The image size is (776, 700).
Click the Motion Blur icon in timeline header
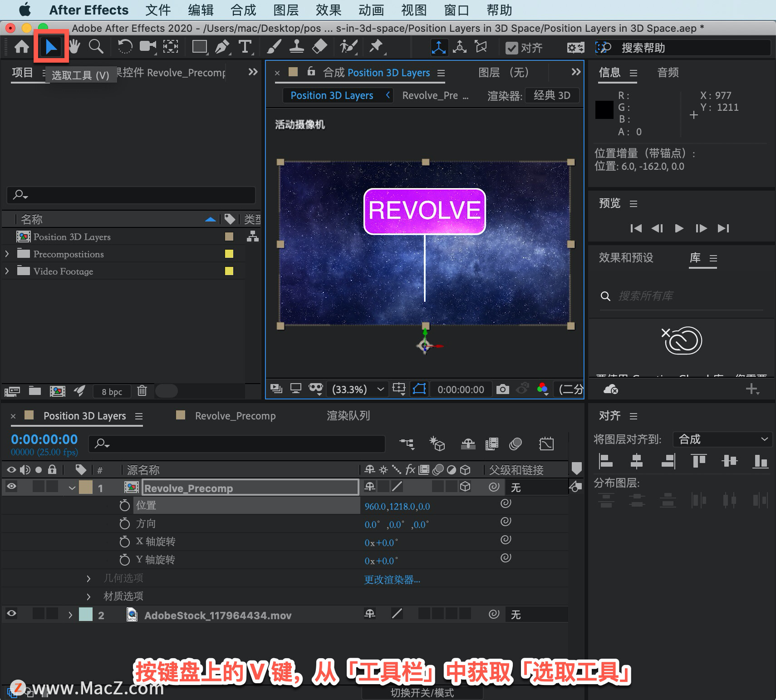(516, 444)
